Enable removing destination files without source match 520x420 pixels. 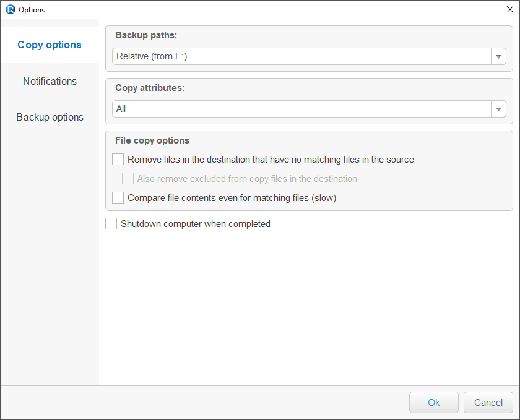118,160
